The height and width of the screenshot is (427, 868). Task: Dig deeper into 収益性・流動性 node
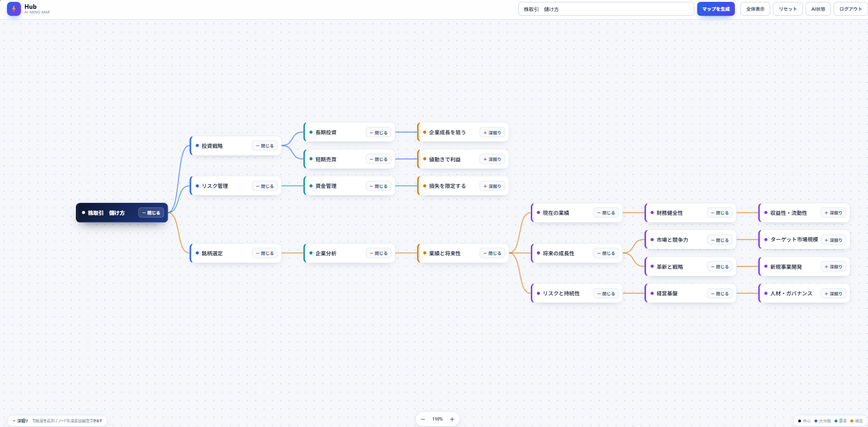[833, 213]
